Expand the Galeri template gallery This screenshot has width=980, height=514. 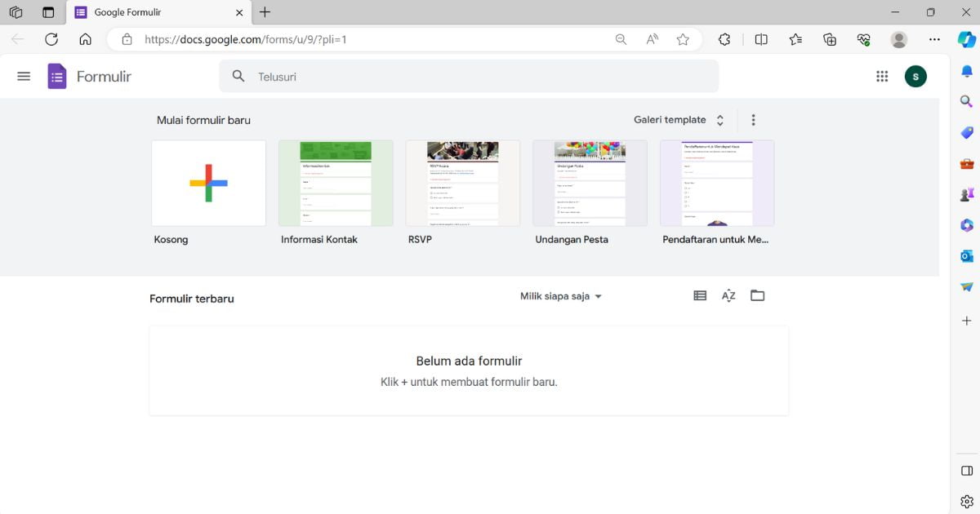pyautogui.click(x=679, y=120)
